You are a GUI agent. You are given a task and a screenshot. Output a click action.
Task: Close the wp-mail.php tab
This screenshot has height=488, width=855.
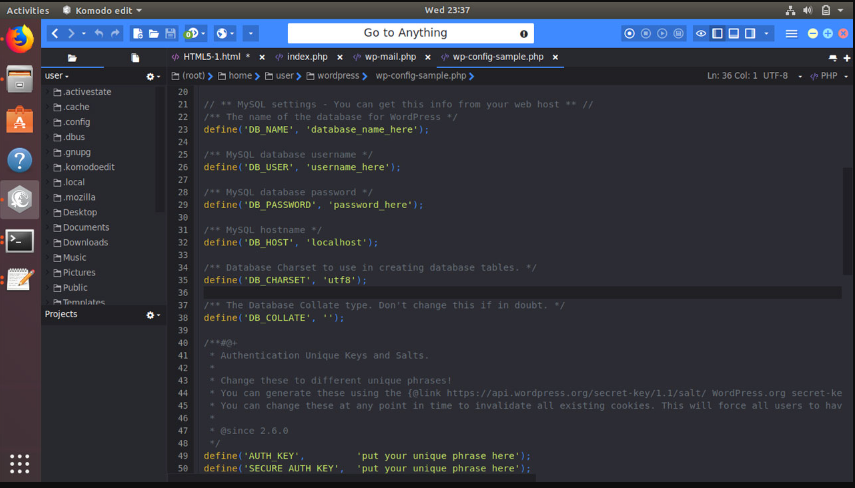coord(428,57)
